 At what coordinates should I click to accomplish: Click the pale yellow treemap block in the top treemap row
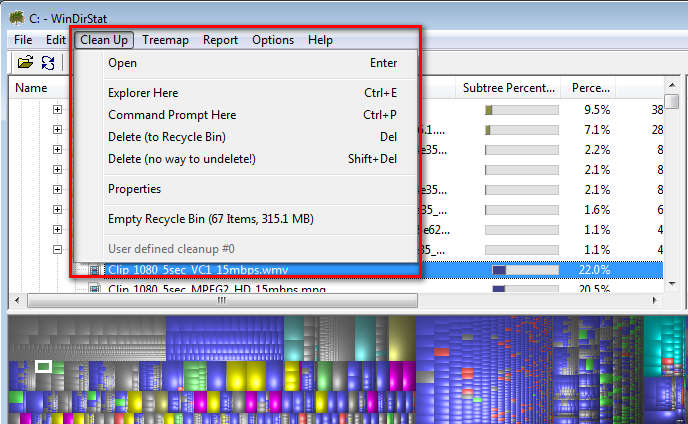(401, 338)
